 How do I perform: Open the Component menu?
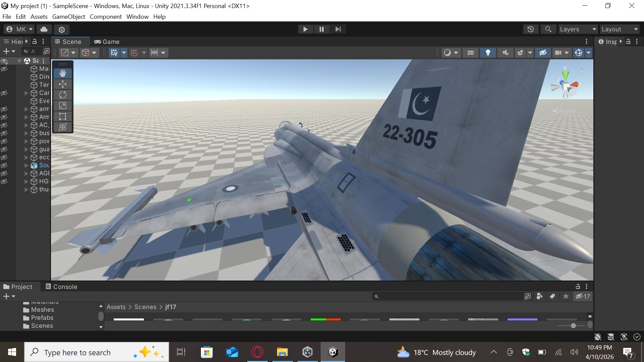(106, 16)
